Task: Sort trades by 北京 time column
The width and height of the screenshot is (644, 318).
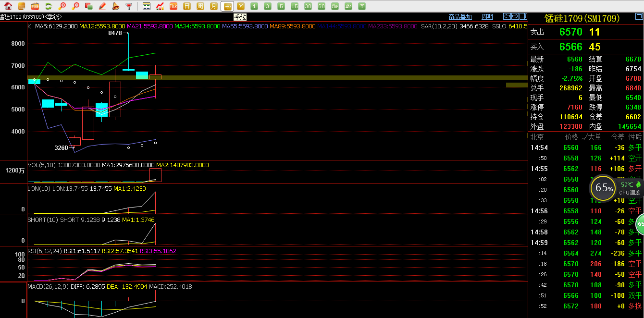Action: coord(537,137)
